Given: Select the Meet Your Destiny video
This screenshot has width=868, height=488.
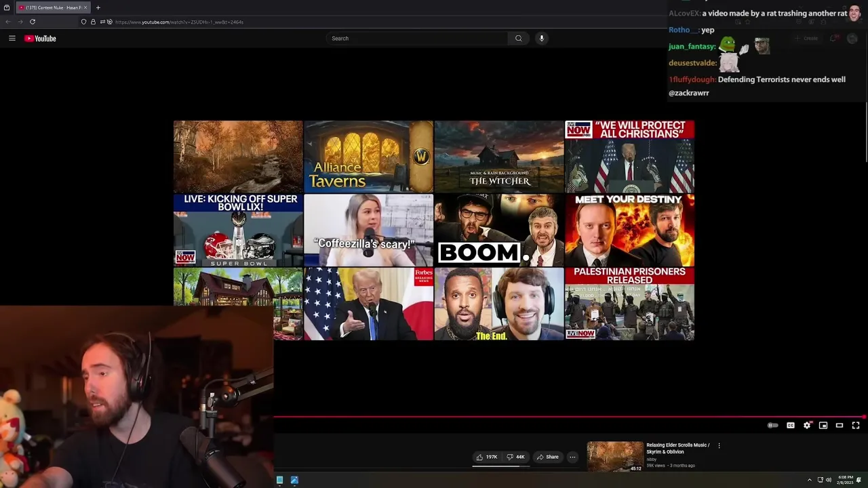Looking at the screenshot, I should [x=629, y=230].
